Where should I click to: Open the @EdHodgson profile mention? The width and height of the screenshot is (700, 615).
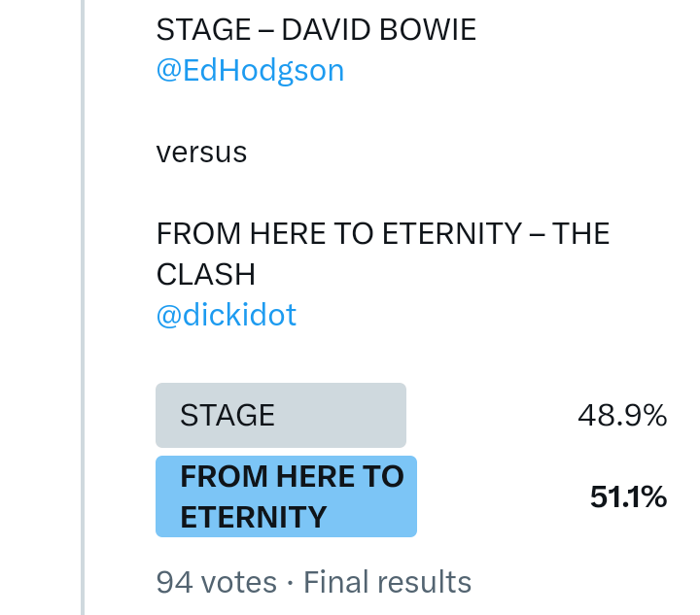tap(250, 71)
